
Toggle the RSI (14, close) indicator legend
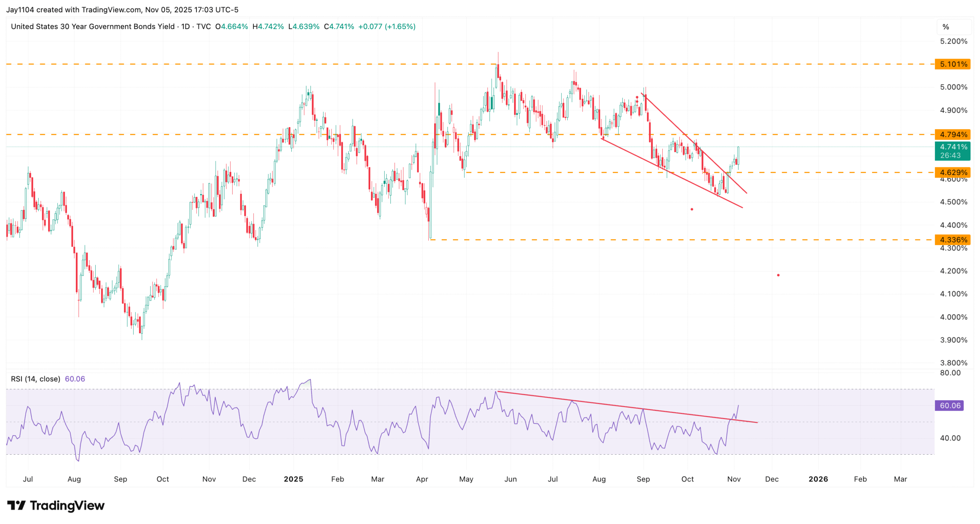tap(35, 379)
